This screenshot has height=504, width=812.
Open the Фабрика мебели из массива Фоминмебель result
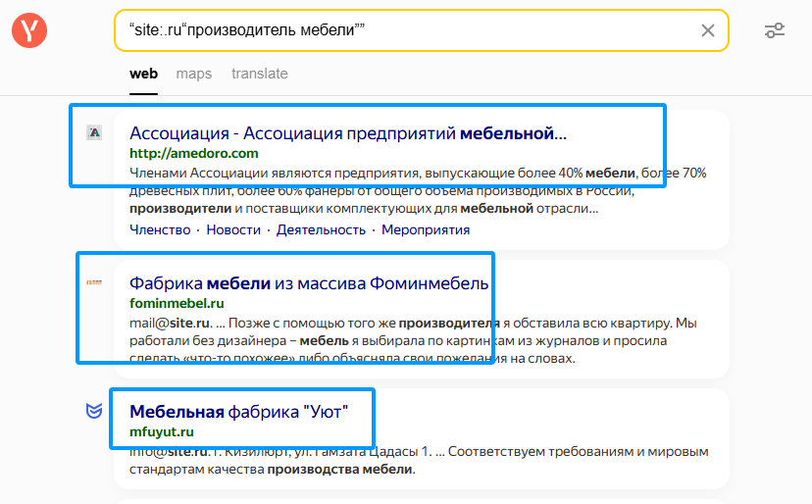pos(309,283)
